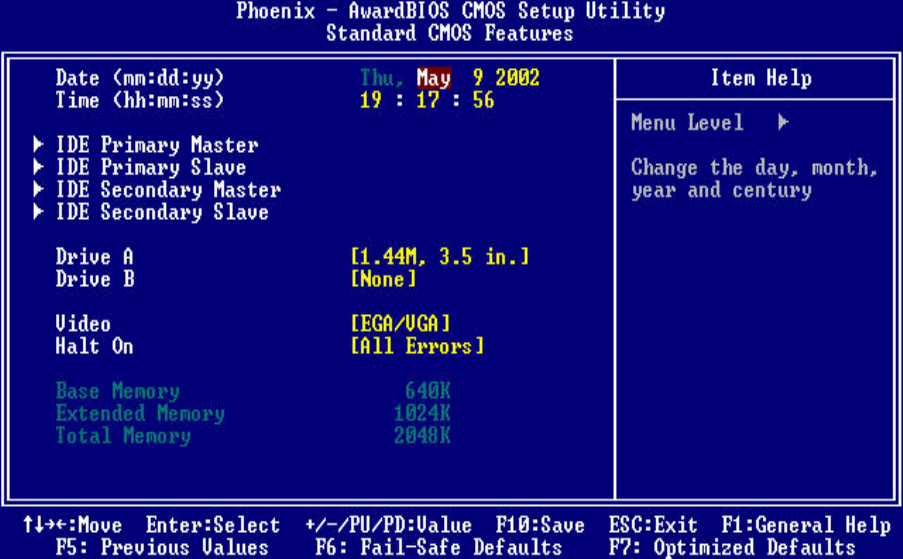Image resolution: width=903 pixels, height=559 pixels.
Task: Click the Enter:Select hint
Action: [x=213, y=526]
